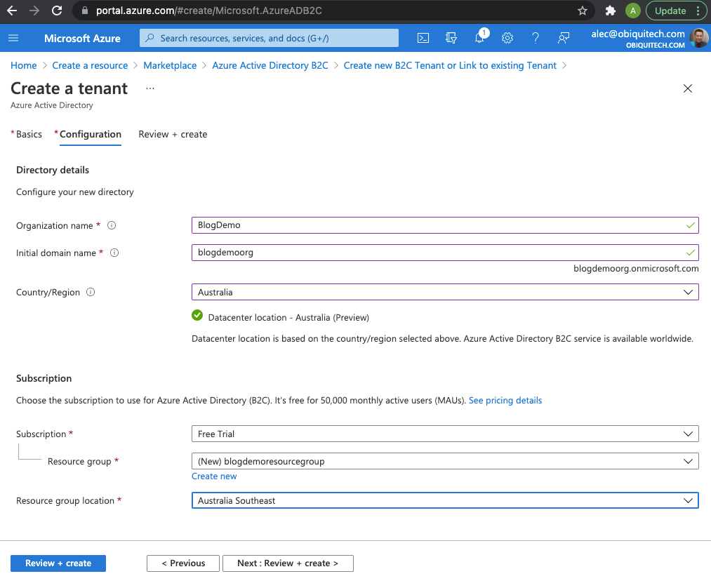Edit the Organization name field
The width and height of the screenshot is (711, 588).
pyautogui.click(x=445, y=225)
